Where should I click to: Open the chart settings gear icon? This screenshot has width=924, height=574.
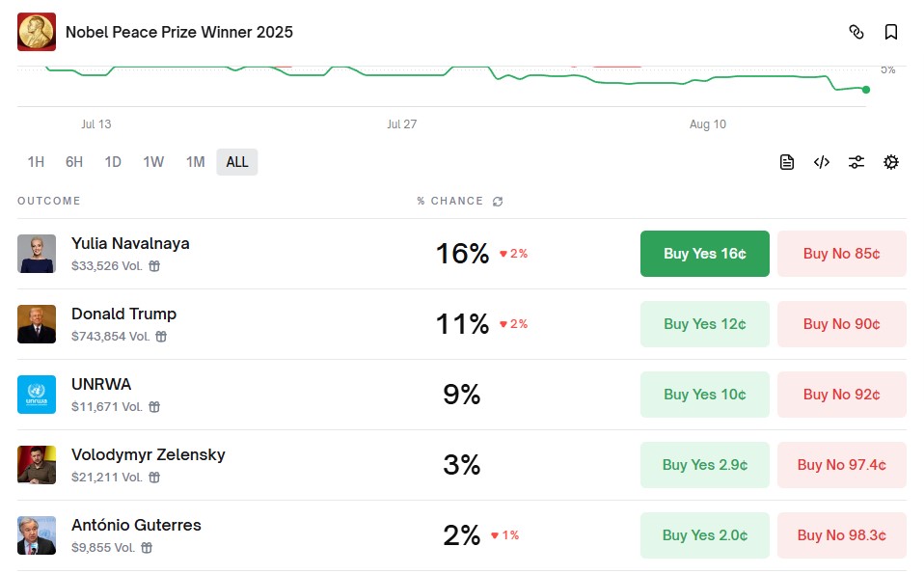point(891,162)
